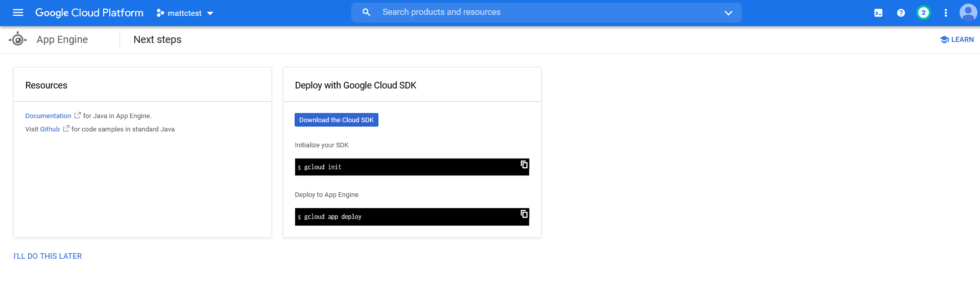The image size is (980, 290).
Task: Copy the gcloud init command
Action: [524, 165]
